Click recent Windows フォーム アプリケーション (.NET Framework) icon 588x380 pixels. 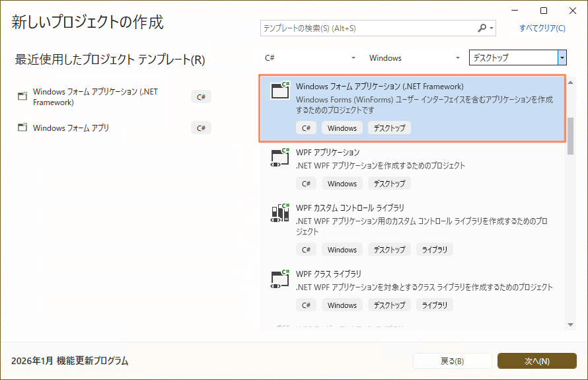coord(22,96)
